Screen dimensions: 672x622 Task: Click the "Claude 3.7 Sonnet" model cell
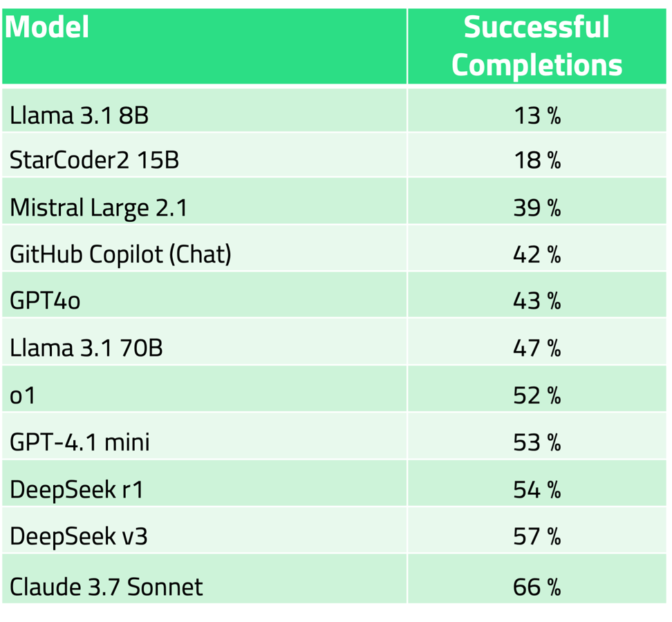106,587
